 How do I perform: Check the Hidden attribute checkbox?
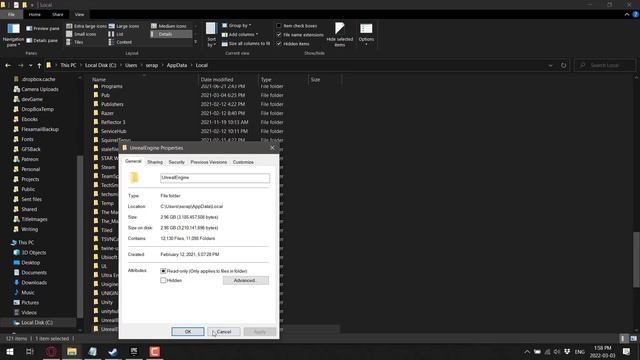coord(163,280)
